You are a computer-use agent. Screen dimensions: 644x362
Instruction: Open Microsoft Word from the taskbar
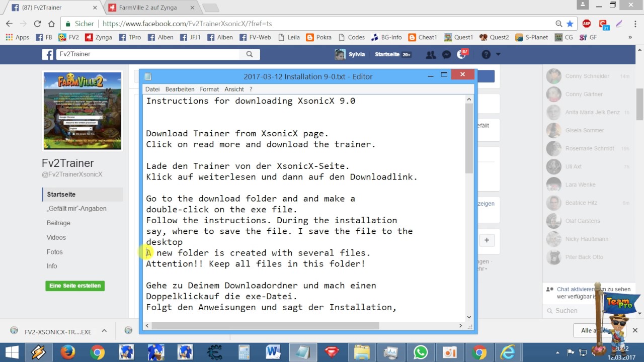tap(273, 352)
